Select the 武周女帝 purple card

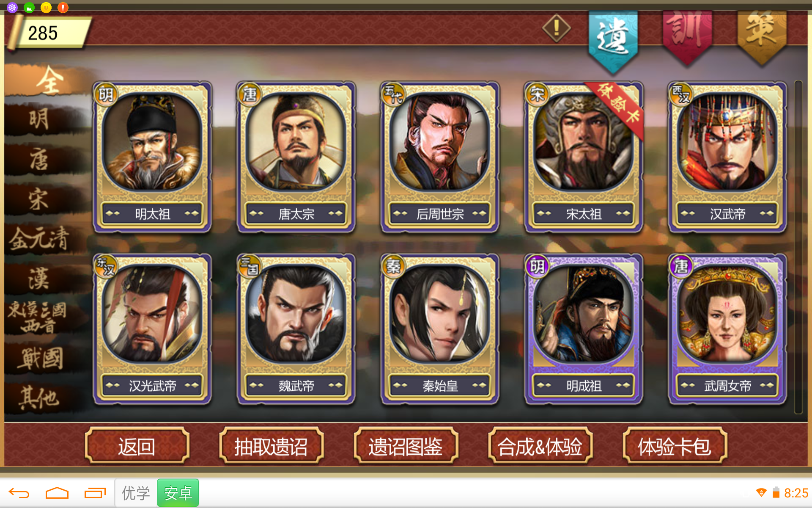click(x=727, y=329)
